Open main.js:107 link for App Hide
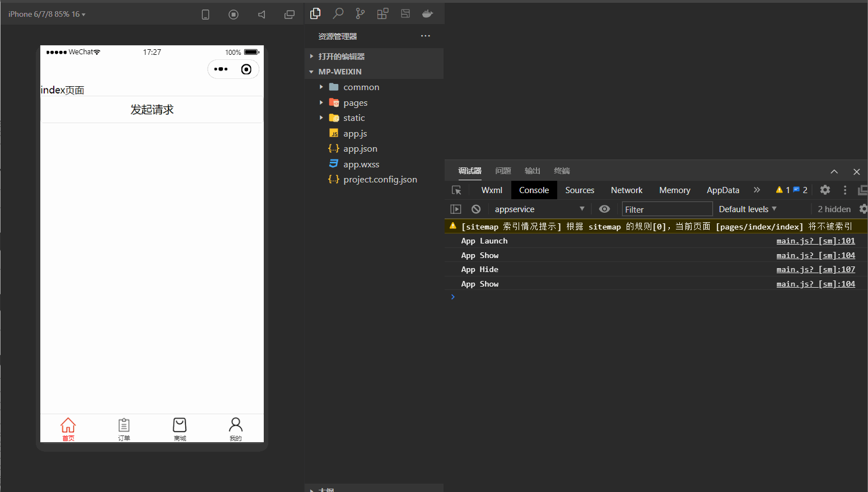 [815, 269]
